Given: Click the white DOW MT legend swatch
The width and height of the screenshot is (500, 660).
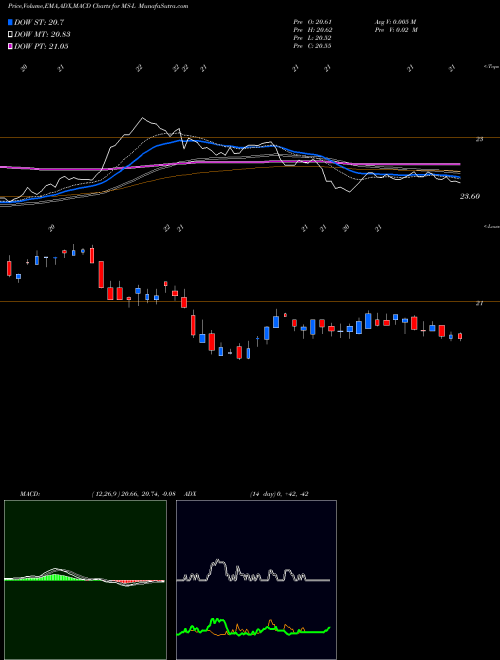Looking at the screenshot, I should coord(10,35).
